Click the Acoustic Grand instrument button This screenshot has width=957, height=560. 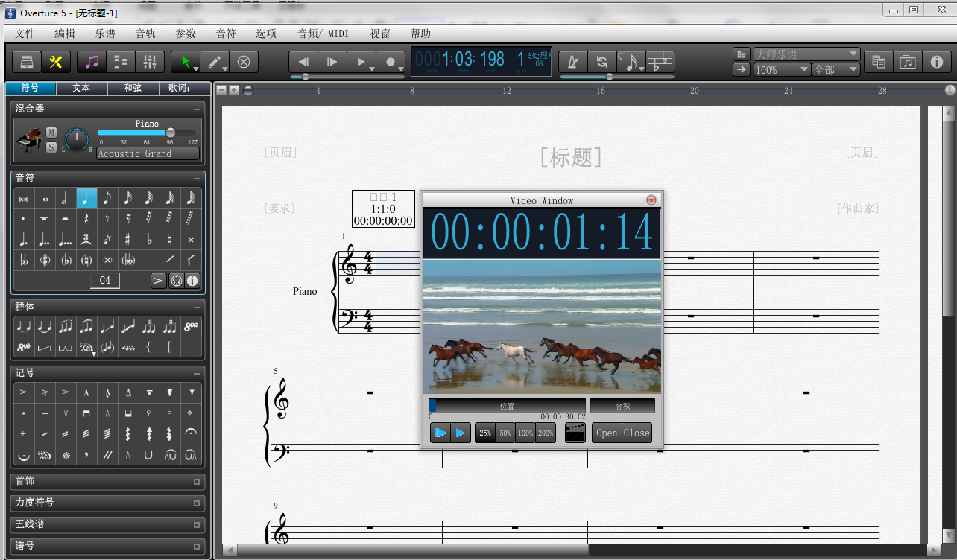pos(148,153)
